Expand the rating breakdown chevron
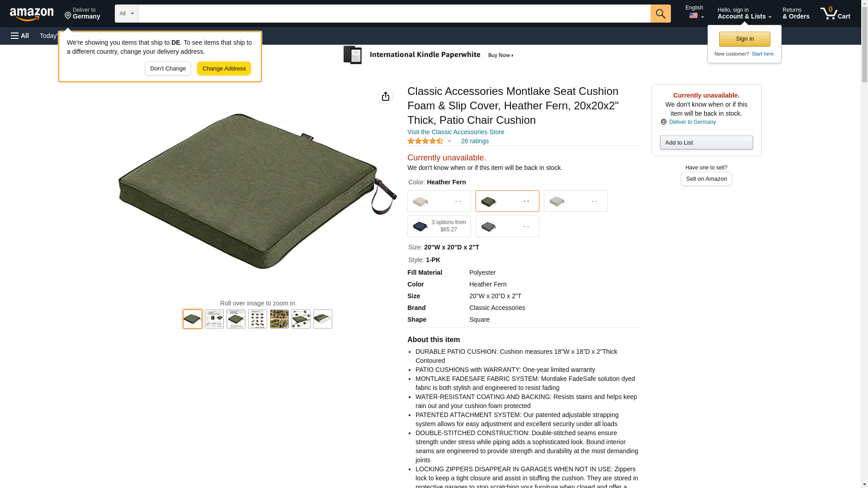Image resolution: width=868 pixels, height=488 pixels. click(449, 141)
